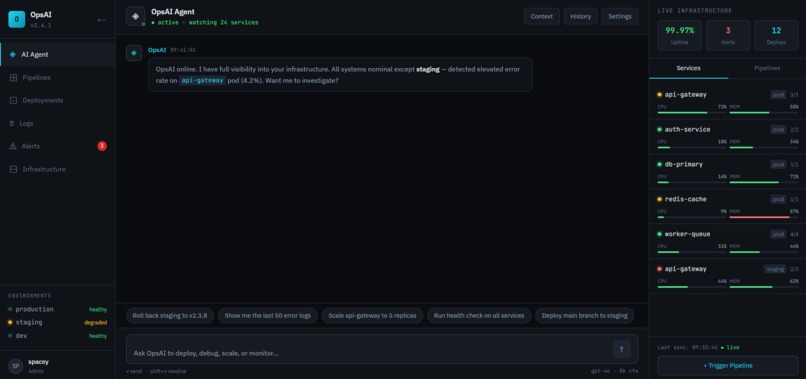
Task: Click the SP user avatar
Action: coord(15,366)
